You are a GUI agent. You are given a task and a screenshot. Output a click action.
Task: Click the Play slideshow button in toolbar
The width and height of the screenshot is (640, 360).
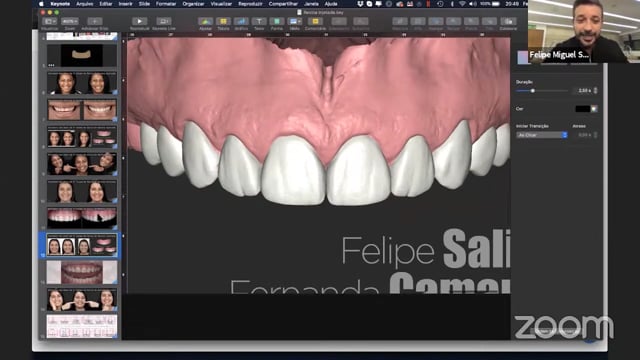point(140,21)
